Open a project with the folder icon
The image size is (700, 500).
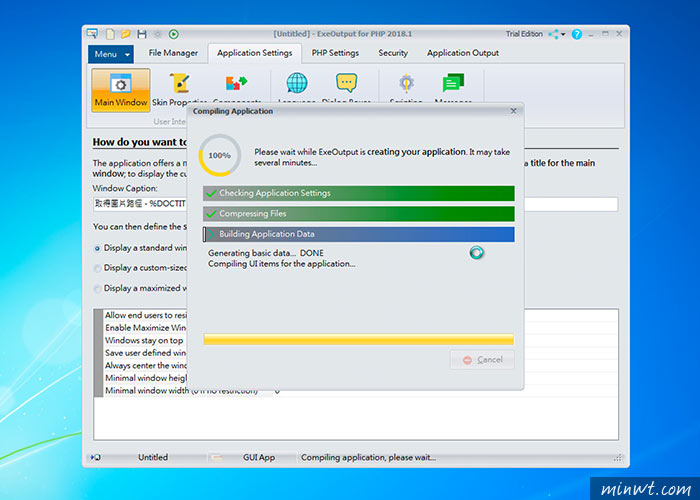(x=126, y=34)
